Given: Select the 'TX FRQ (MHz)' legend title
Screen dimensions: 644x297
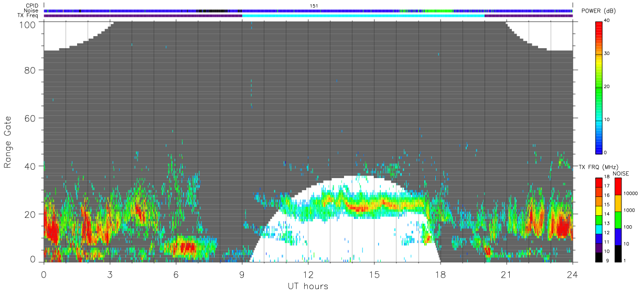Looking at the screenshot, I should pyautogui.click(x=599, y=167).
